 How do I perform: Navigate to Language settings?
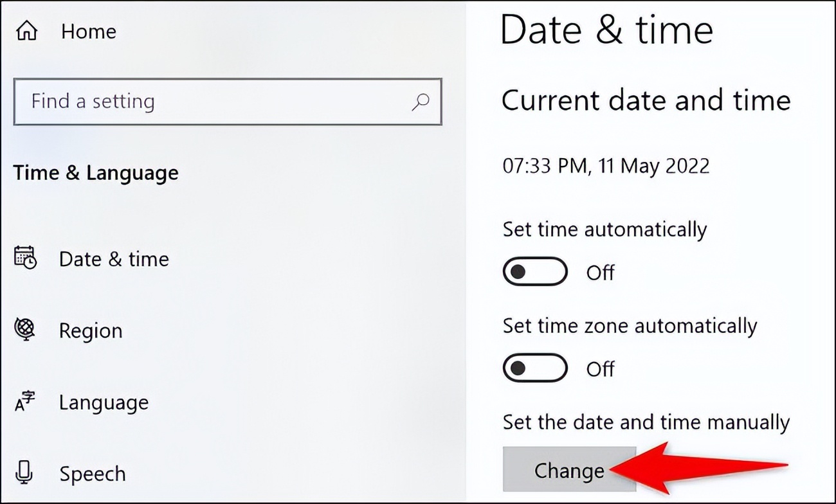[x=104, y=402]
